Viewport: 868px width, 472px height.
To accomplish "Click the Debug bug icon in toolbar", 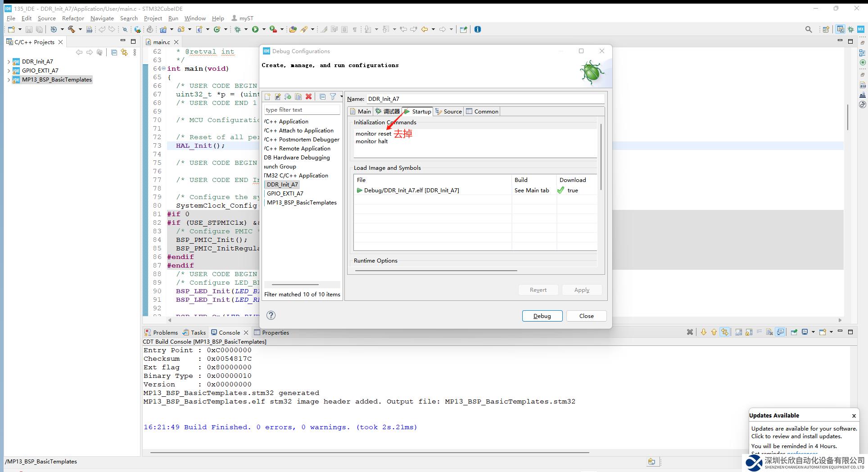I will pos(237,29).
